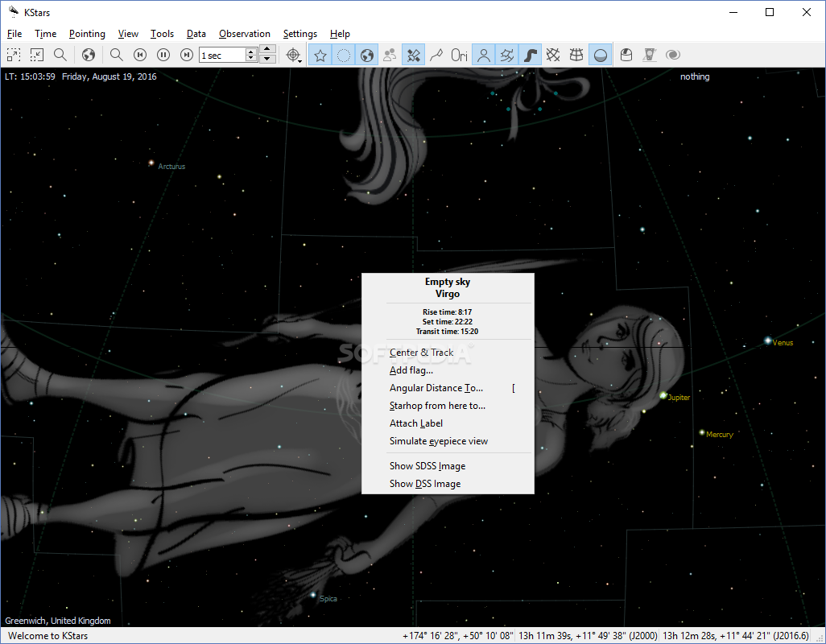Click the Mercury planet label
The width and height of the screenshot is (826, 644).
[720, 435]
